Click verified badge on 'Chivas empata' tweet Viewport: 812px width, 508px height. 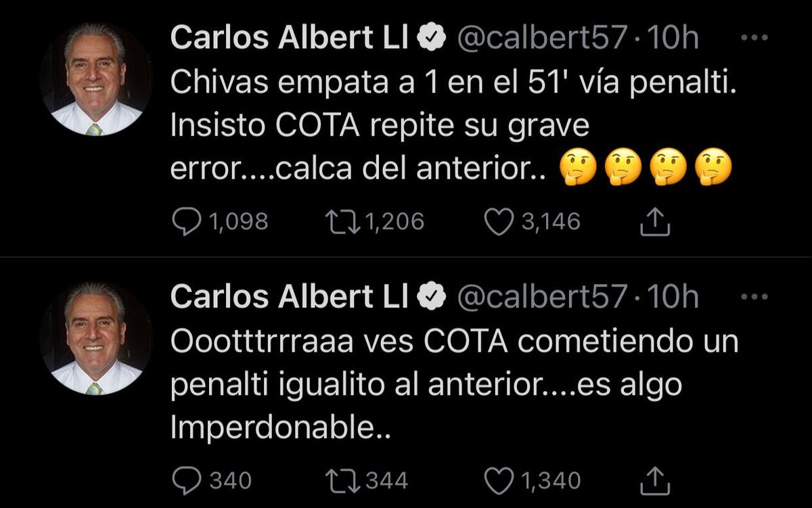click(432, 39)
